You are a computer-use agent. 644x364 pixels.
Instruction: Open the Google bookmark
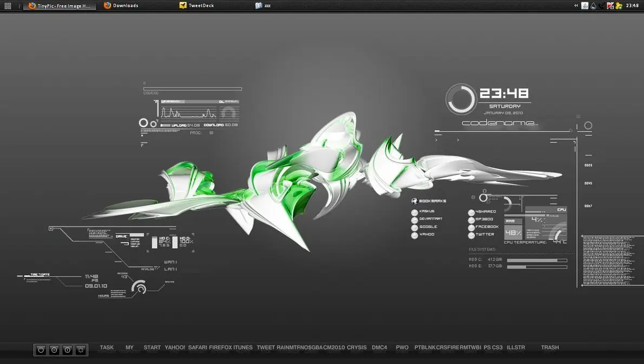point(429,226)
